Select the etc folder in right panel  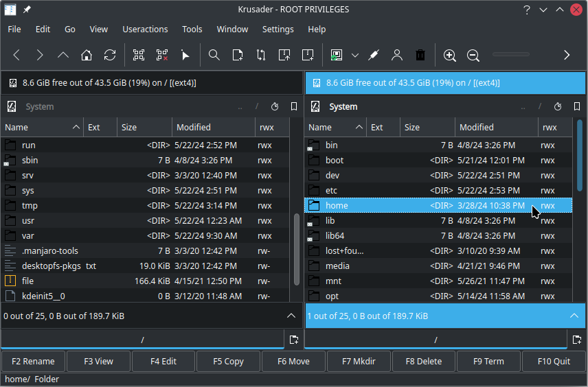tap(438, 190)
